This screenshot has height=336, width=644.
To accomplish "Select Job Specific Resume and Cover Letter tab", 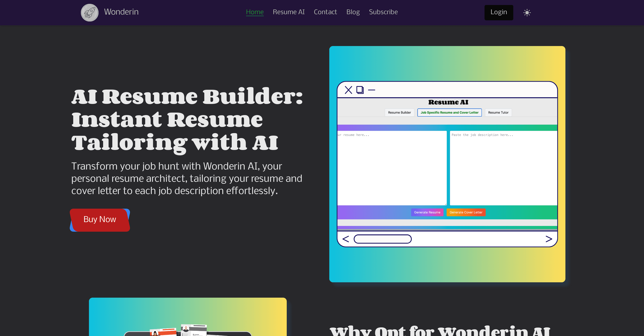I will coord(449,113).
